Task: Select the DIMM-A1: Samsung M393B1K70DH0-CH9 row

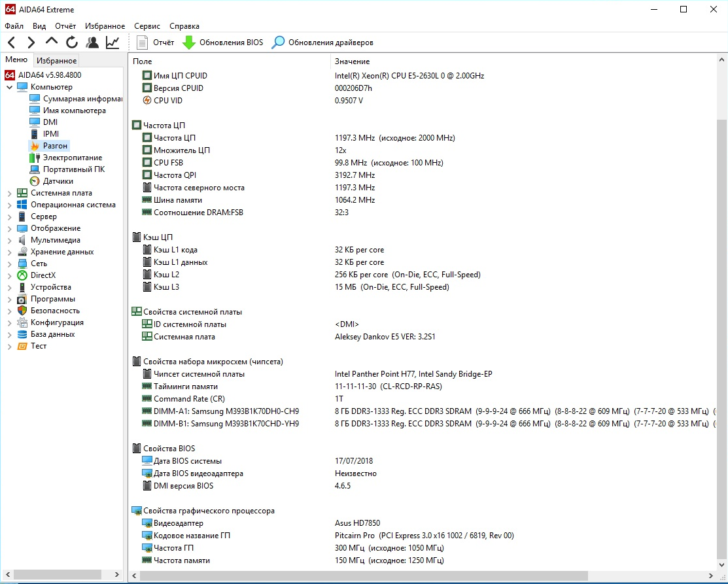Action: click(x=423, y=411)
